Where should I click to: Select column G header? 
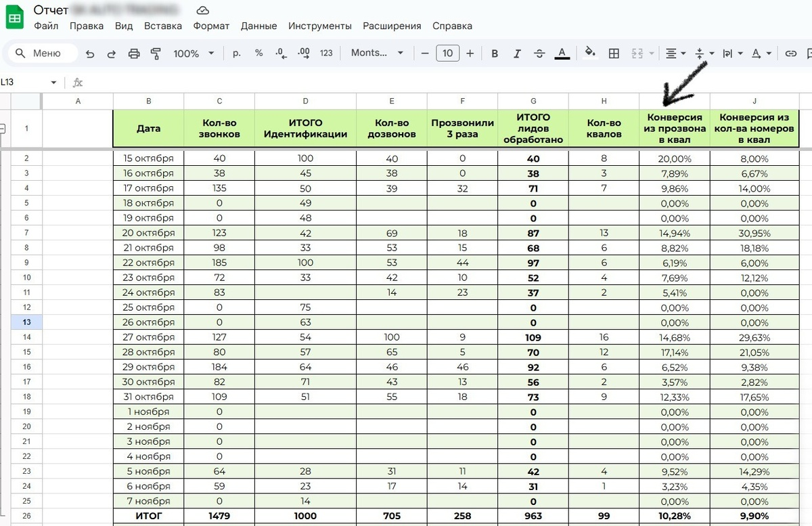(x=533, y=101)
